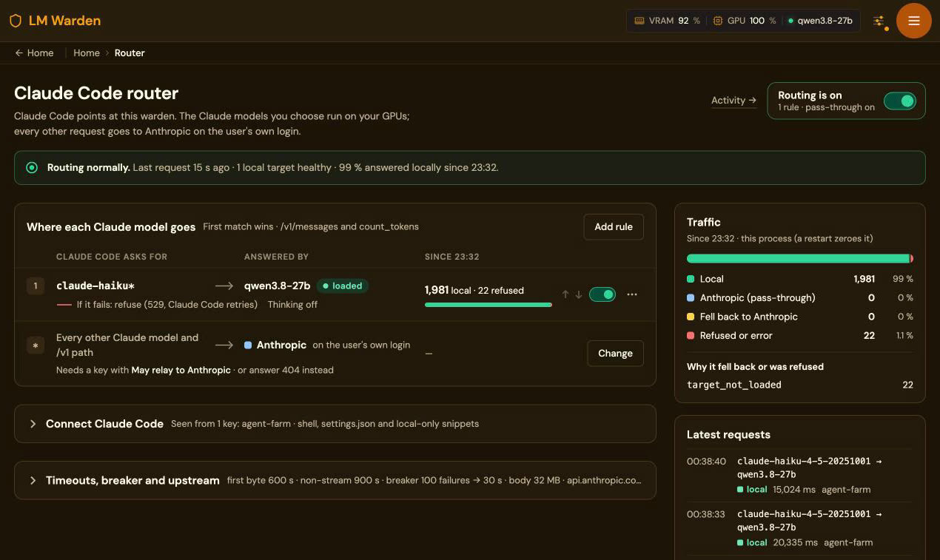Click the Routing normally status circle icon
The height and width of the screenshot is (560, 940).
pos(32,167)
